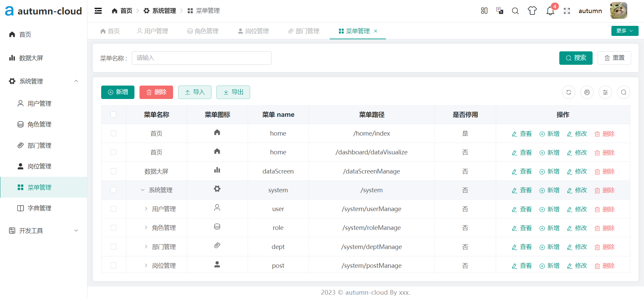Toggle the sidebar collapse hamburger icon

click(x=98, y=11)
